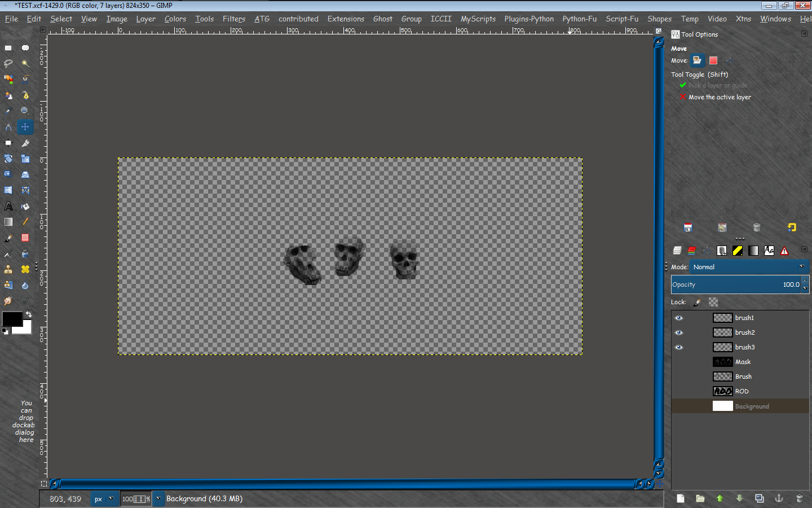Open the Layer menu
The image size is (812, 508).
click(x=145, y=19)
